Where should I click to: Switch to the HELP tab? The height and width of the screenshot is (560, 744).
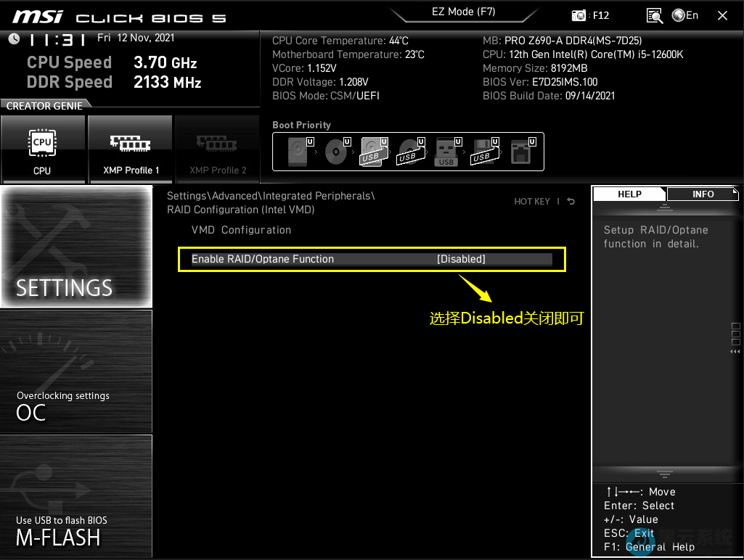point(629,194)
